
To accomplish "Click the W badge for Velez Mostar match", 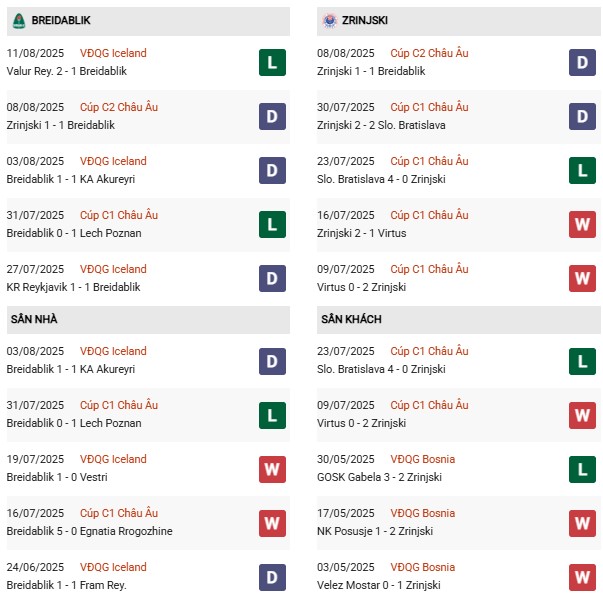I will (x=582, y=577).
